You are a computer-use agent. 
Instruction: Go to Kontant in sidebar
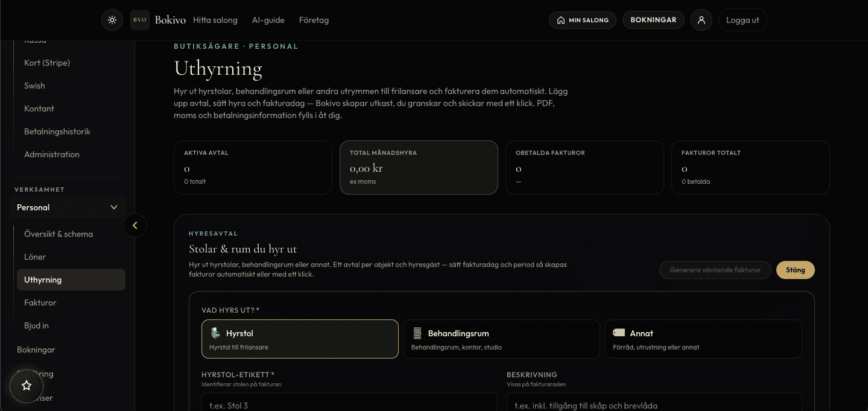[x=71, y=108]
